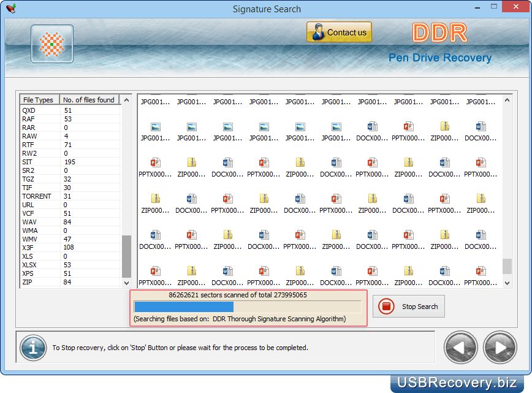The width and height of the screenshot is (532, 393).
Task: Click the Signature Search window title
Action: point(267,9)
